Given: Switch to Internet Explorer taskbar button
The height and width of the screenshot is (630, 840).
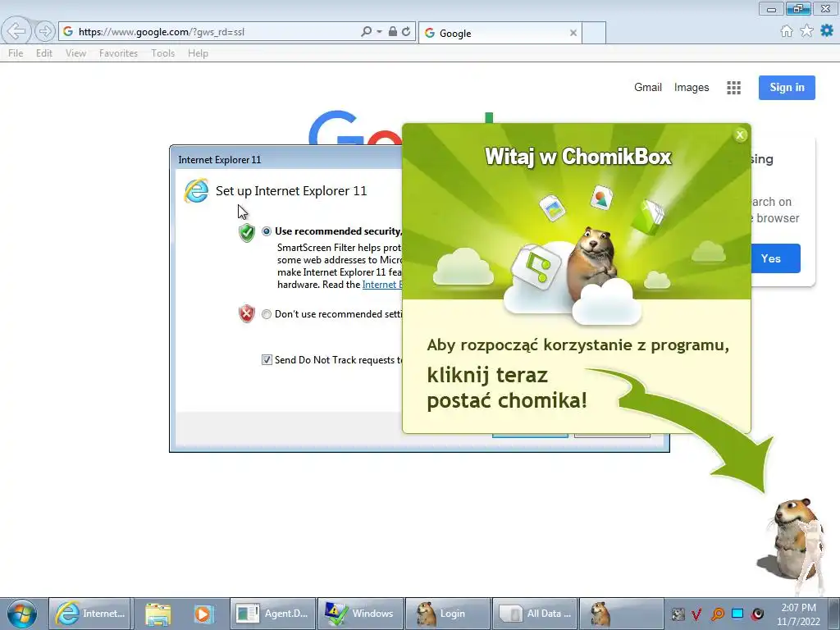Looking at the screenshot, I should click(x=89, y=614).
